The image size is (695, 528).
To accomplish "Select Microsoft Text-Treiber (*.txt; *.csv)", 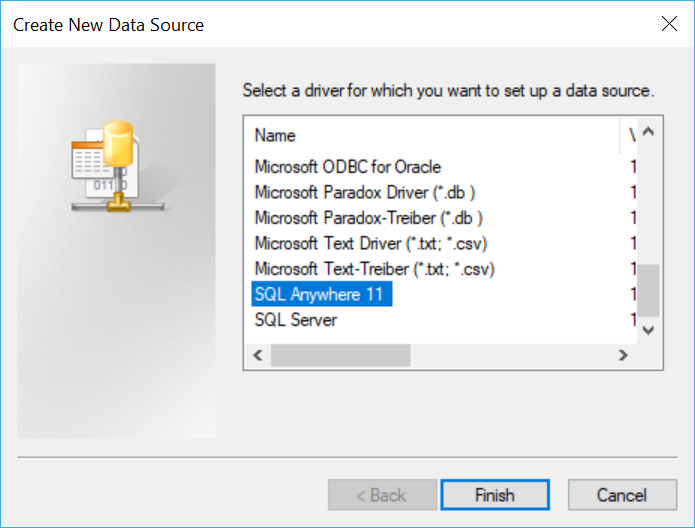I will coord(375,269).
